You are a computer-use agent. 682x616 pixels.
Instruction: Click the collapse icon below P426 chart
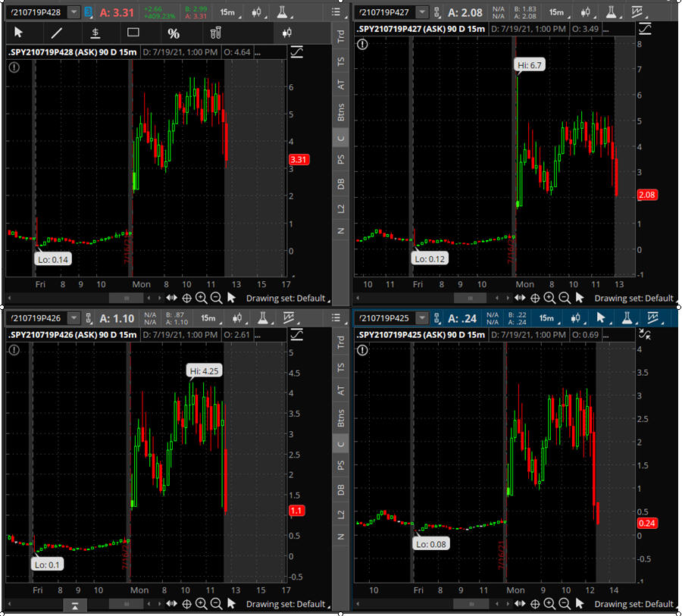click(75, 605)
